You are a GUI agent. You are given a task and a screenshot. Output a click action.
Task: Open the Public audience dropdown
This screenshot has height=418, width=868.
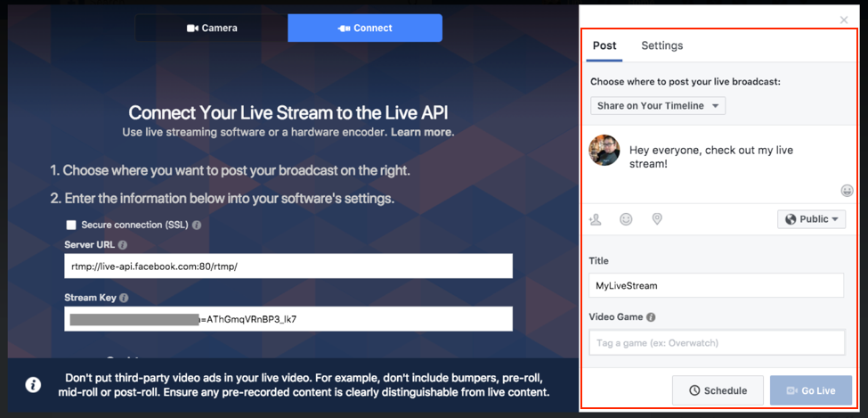coord(811,219)
